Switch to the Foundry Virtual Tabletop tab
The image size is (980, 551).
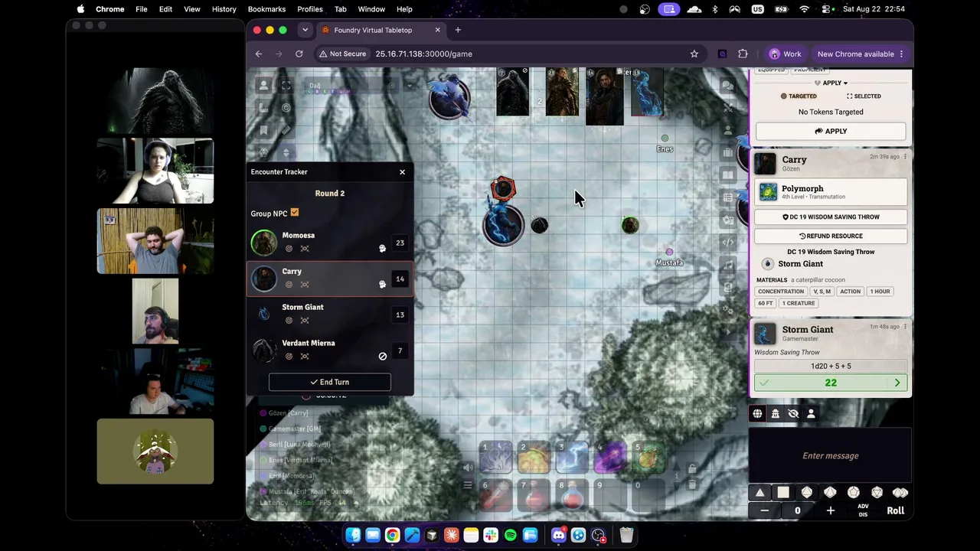381,30
